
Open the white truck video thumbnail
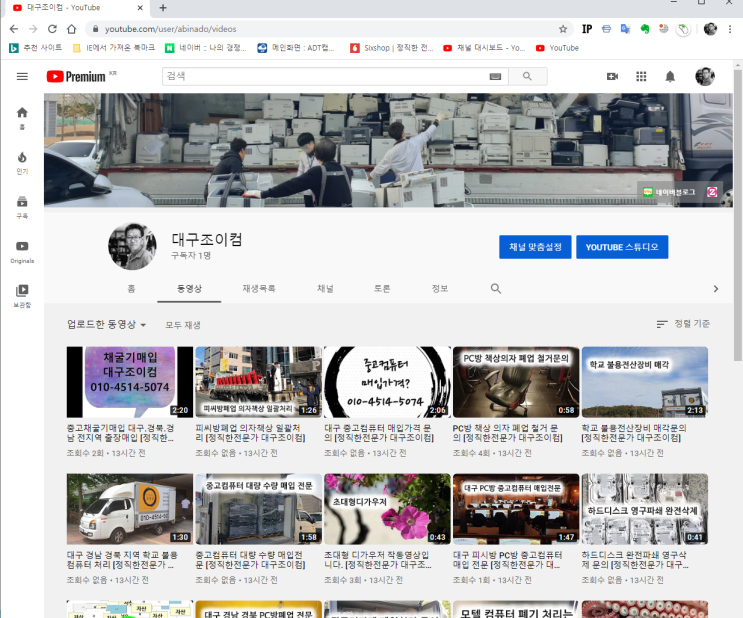click(130, 509)
